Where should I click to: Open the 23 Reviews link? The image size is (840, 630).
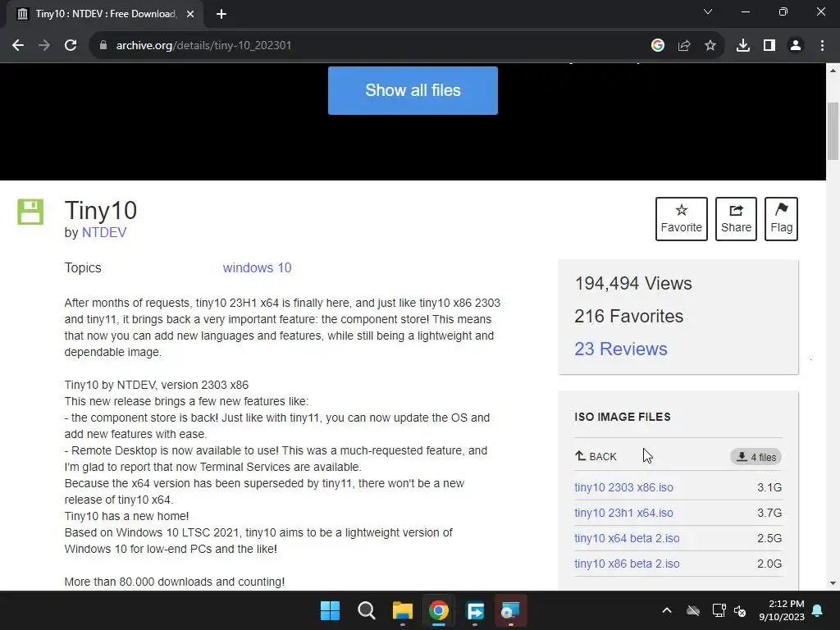[620, 349]
